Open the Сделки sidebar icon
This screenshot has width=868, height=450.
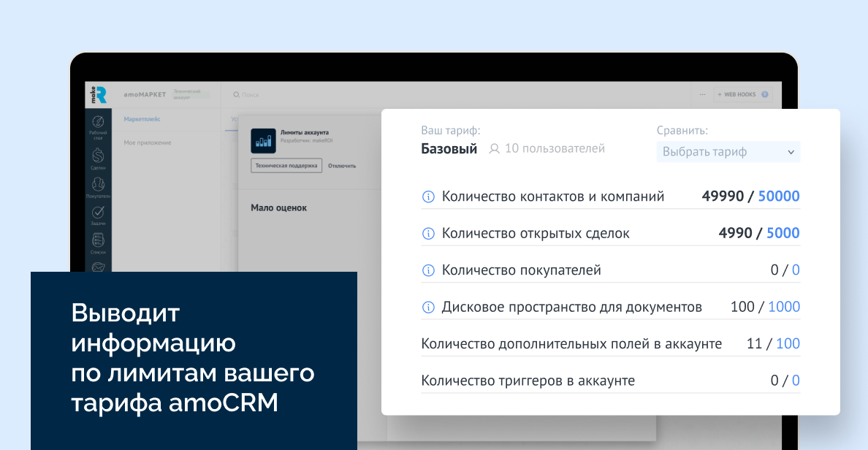pyautogui.click(x=98, y=156)
